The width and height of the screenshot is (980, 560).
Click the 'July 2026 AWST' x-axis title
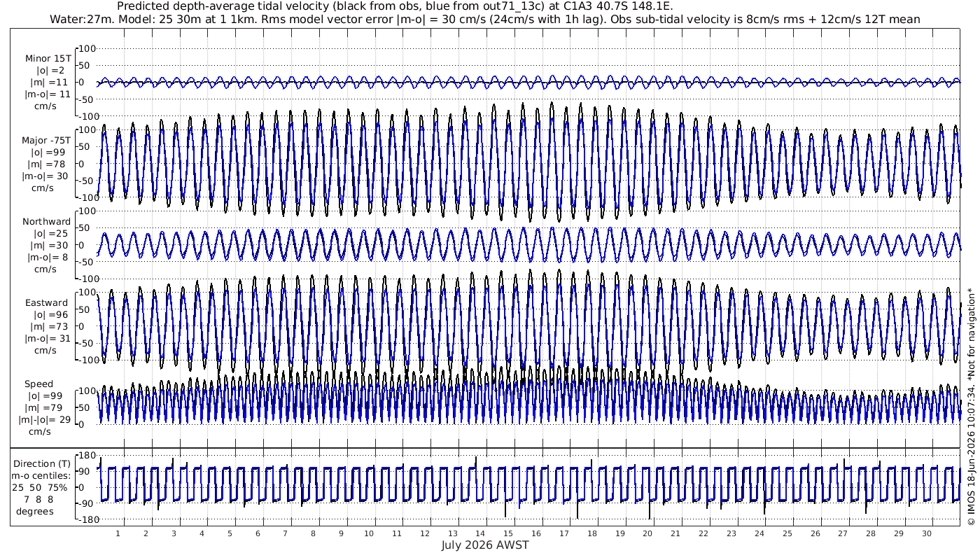(485, 545)
